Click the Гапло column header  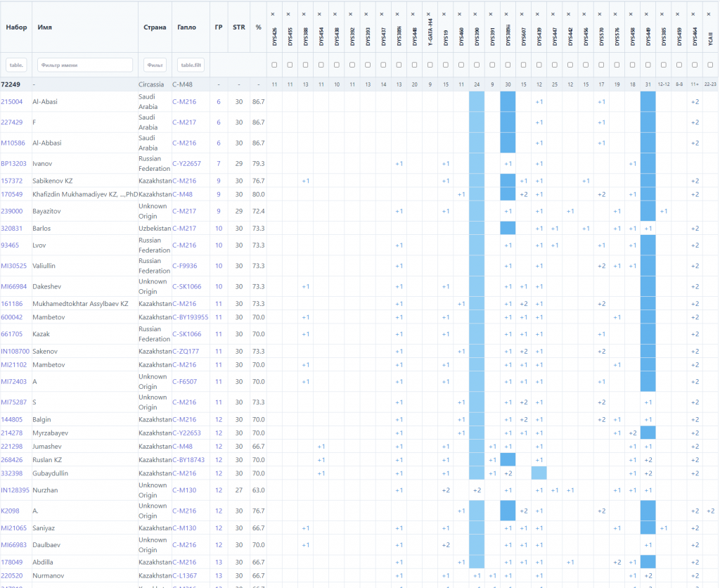190,27
